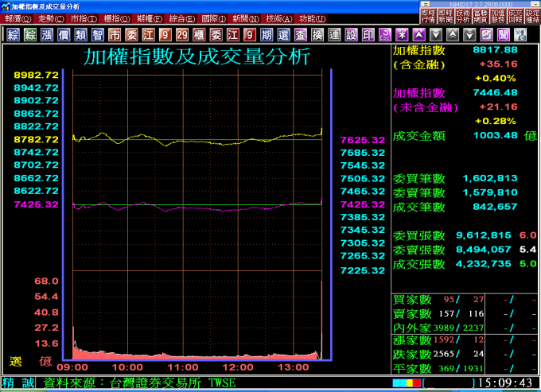Click the colored signal indicator in status bar
541x392 pixels.
click(x=407, y=383)
